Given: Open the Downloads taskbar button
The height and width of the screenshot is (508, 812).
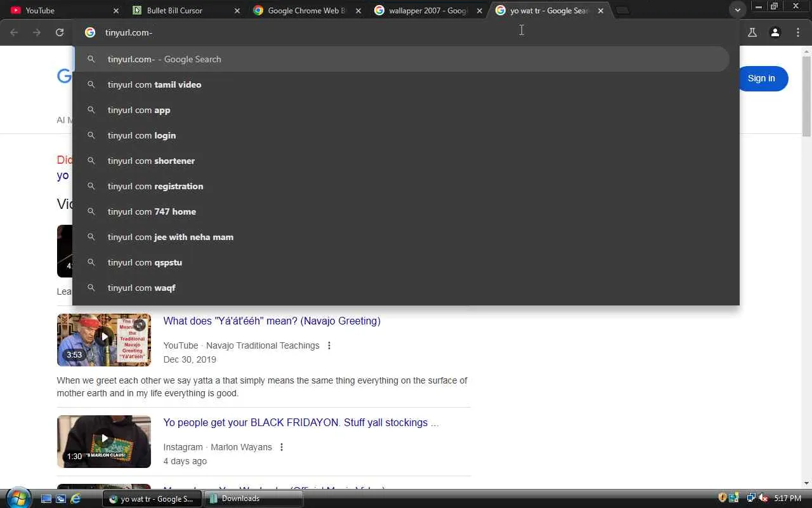Looking at the screenshot, I should point(253,498).
